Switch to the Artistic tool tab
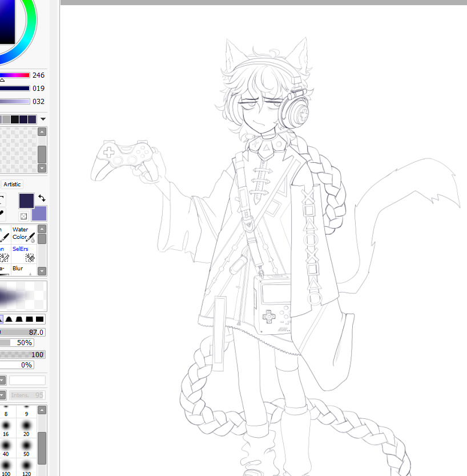The image size is (467, 476). pos(12,184)
